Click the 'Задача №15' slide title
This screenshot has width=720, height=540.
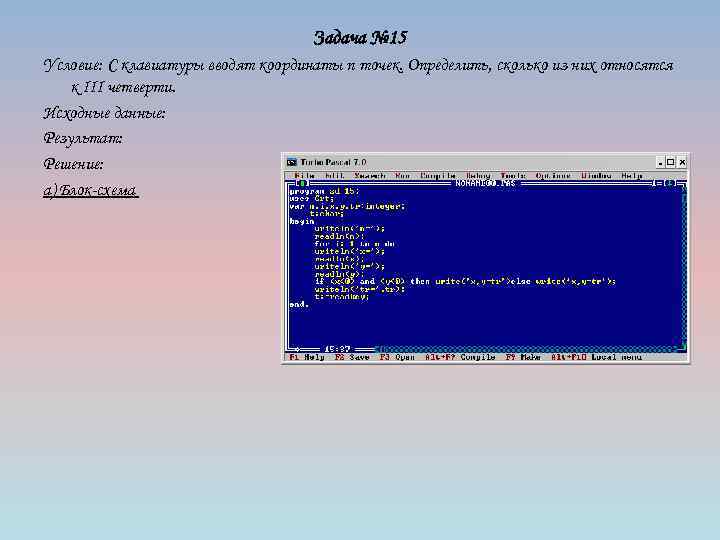360,38
